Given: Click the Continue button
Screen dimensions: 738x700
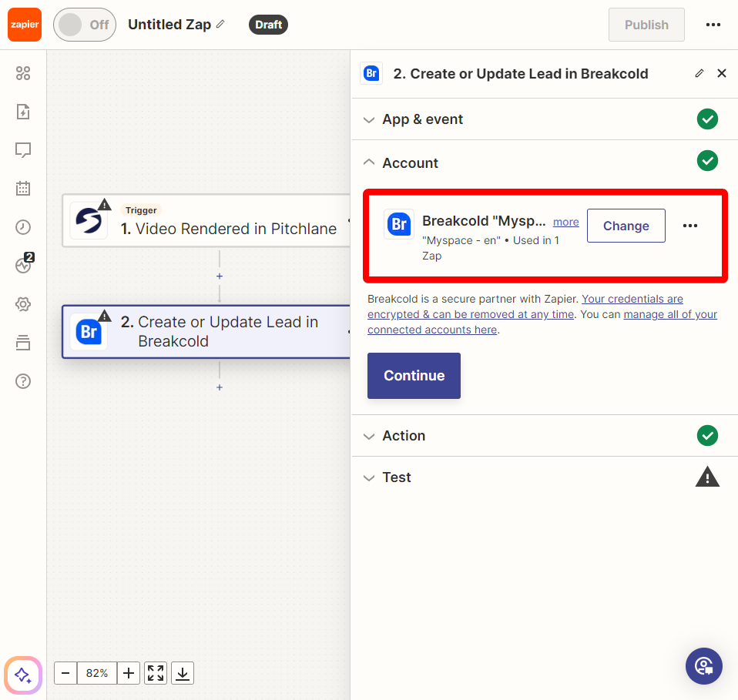Looking at the screenshot, I should [414, 375].
